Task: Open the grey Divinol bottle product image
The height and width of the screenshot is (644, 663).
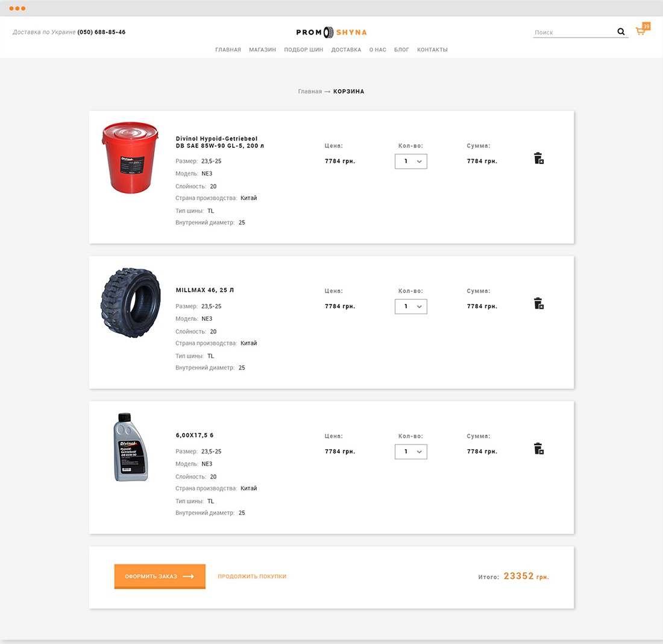Action: click(x=130, y=447)
